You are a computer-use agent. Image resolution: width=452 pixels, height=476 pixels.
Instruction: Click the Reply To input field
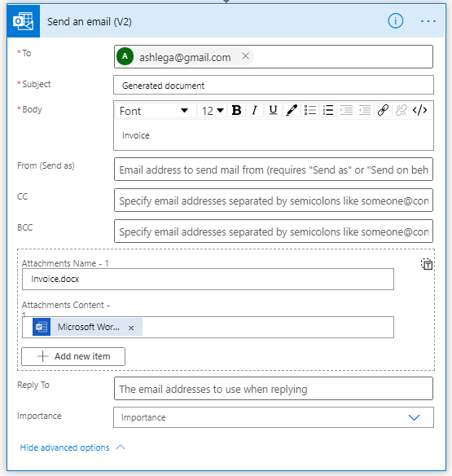(274, 389)
